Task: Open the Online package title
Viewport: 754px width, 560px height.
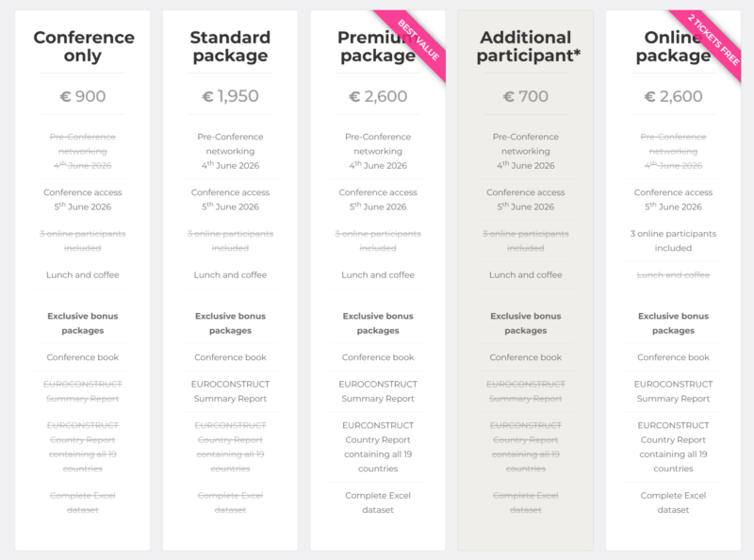Action: click(671, 46)
